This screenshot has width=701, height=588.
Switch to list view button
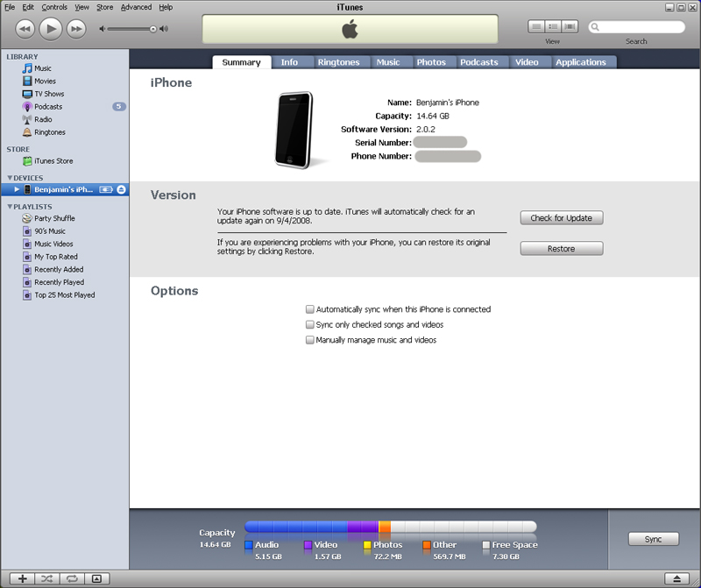536,27
